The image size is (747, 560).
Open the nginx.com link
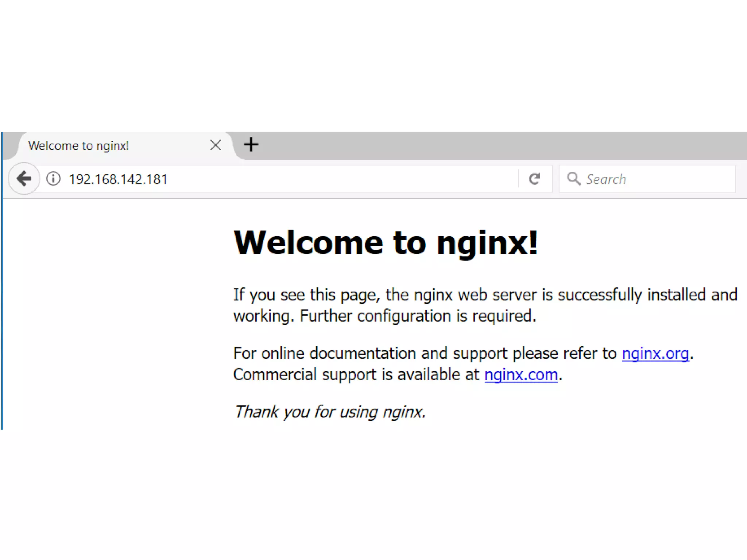click(x=521, y=374)
